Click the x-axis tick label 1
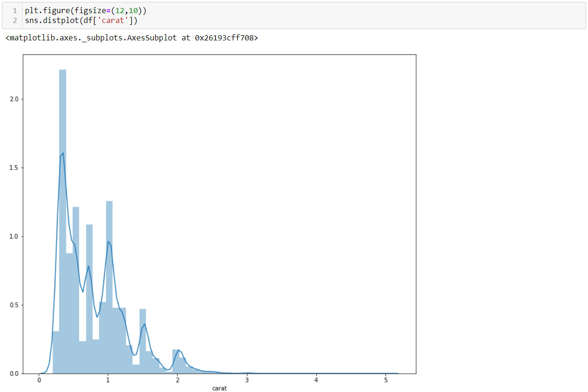 point(108,380)
